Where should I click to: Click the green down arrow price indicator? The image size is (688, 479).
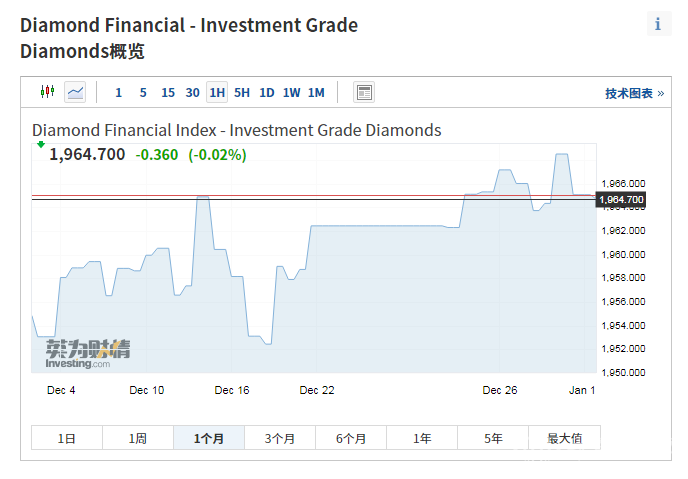(40, 146)
